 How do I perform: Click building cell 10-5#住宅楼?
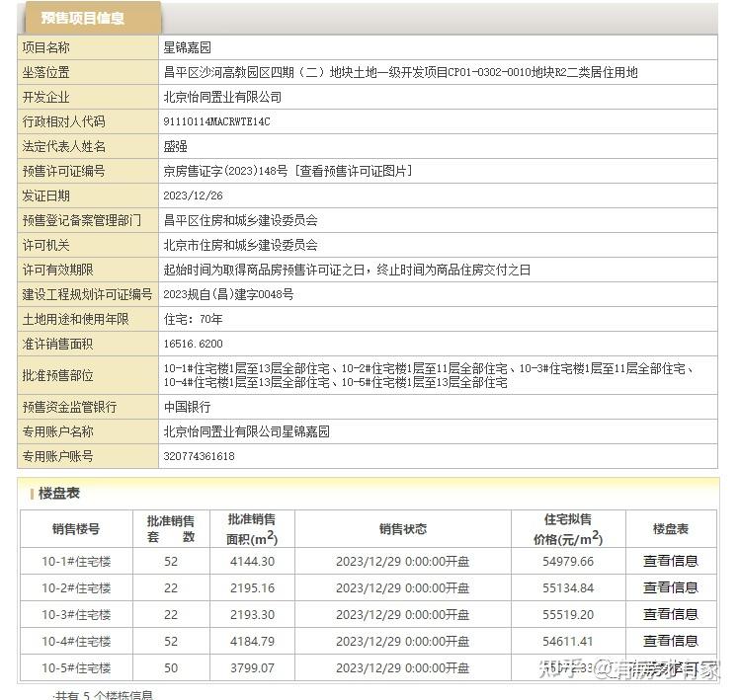click(76, 668)
